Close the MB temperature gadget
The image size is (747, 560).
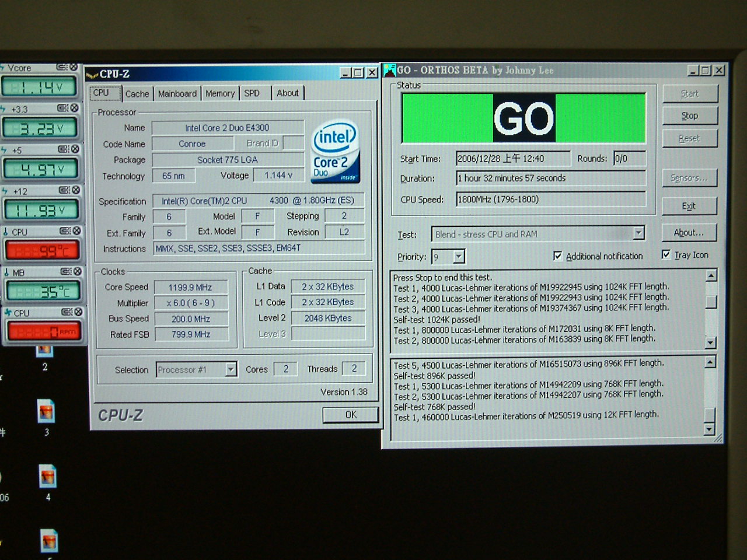[77, 272]
